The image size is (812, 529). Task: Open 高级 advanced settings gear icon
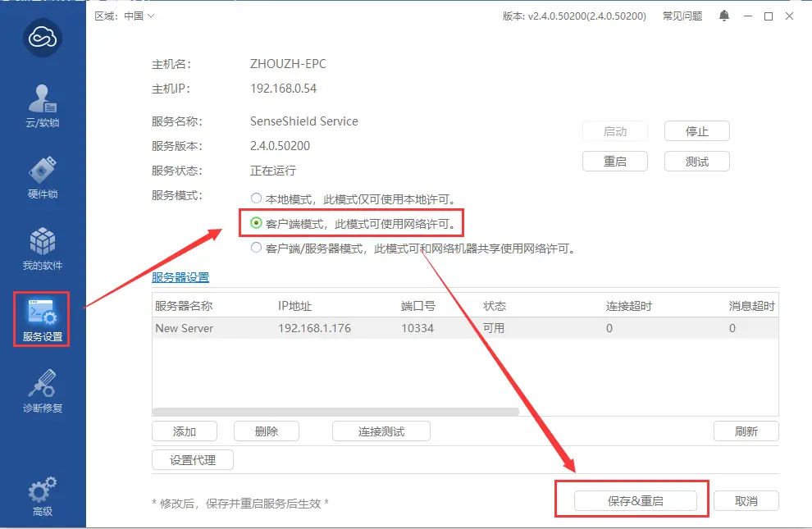(43, 495)
